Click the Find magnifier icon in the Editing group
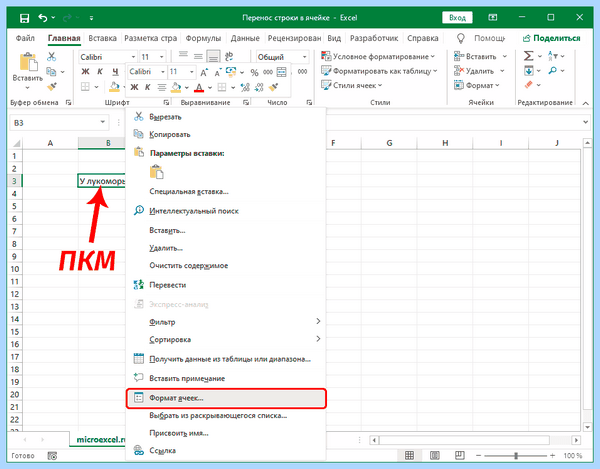 pos(553,71)
